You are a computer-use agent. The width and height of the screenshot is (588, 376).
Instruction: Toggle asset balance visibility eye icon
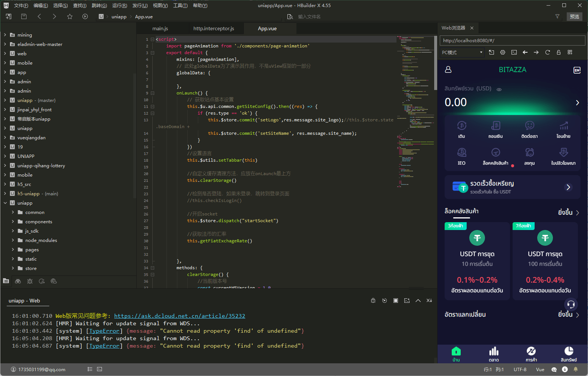tap(499, 89)
